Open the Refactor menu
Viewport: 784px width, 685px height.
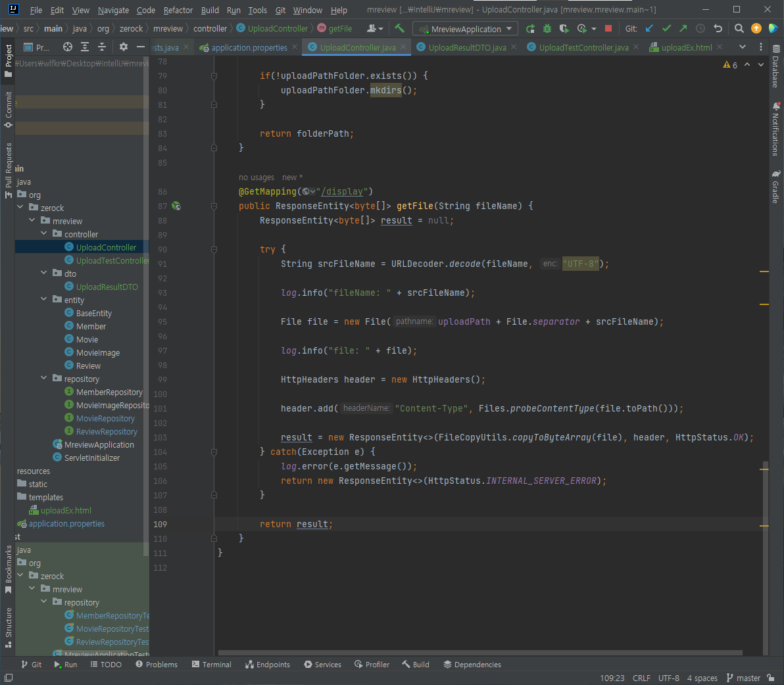178,10
